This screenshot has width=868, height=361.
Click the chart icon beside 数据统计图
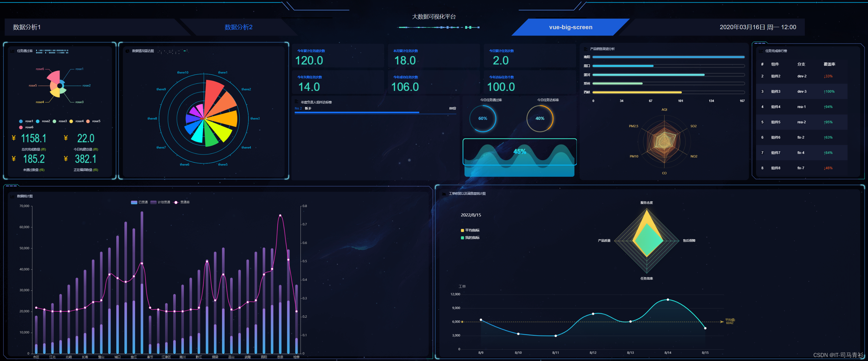12,196
